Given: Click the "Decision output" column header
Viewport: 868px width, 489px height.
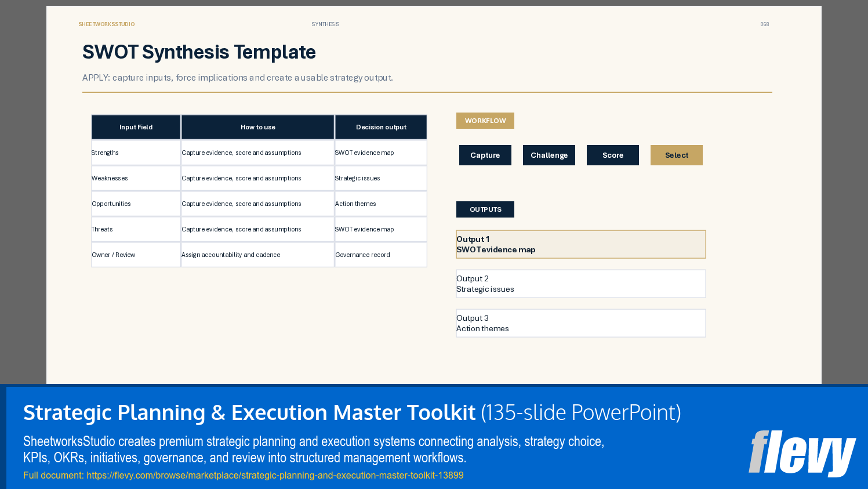Looking at the screenshot, I should [x=381, y=127].
